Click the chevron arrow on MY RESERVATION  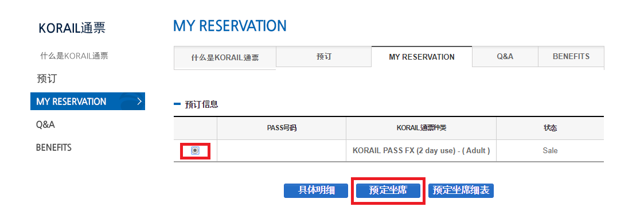pyautogui.click(x=139, y=101)
